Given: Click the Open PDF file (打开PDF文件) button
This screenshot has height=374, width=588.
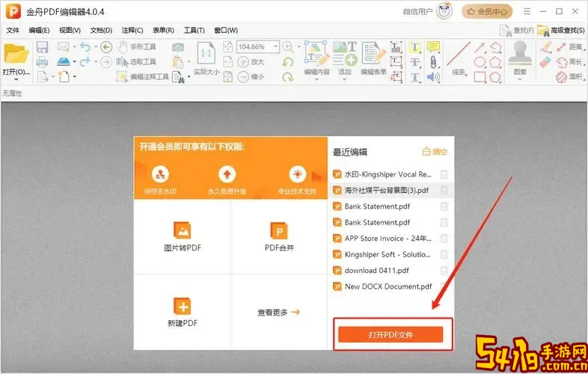Looking at the screenshot, I should point(391,334).
